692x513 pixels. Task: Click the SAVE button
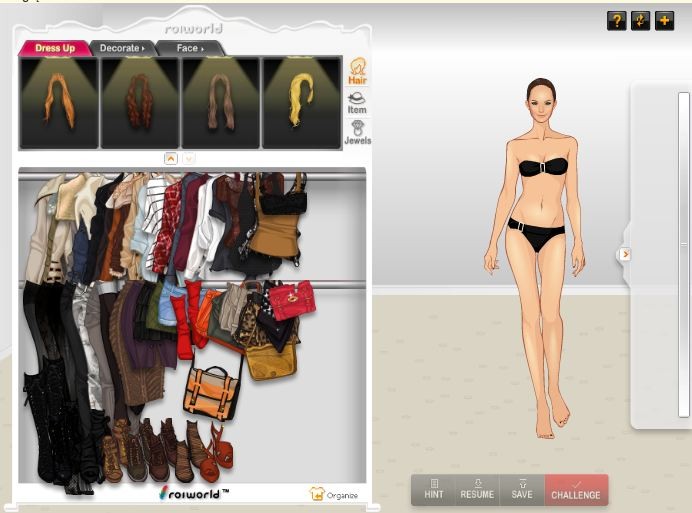click(522, 489)
